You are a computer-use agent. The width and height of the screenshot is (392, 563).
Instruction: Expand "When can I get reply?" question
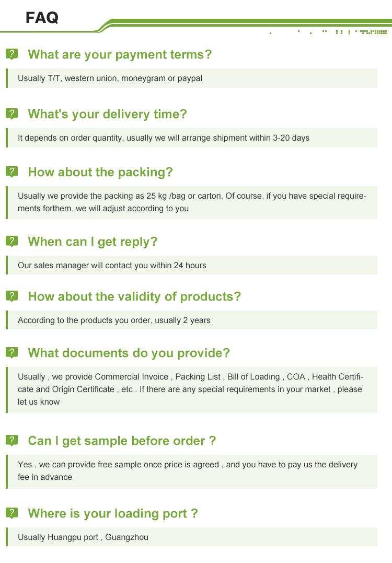tap(93, 242)
